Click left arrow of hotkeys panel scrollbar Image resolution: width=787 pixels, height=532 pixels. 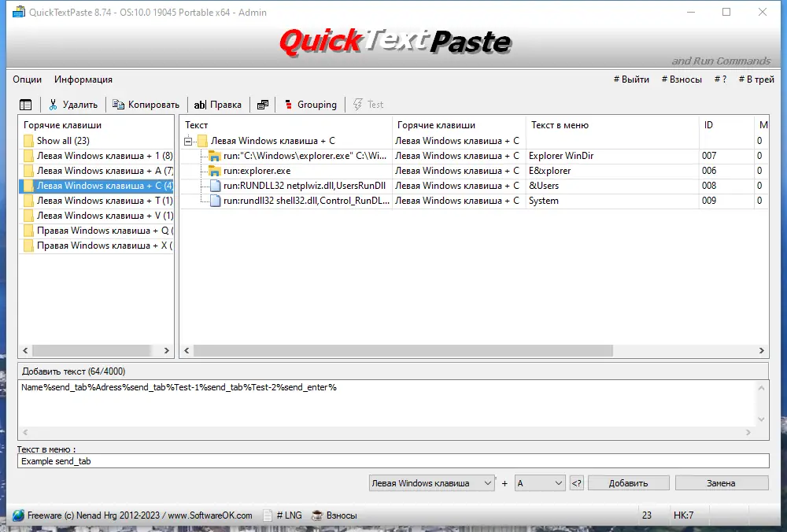click(26, 351)
